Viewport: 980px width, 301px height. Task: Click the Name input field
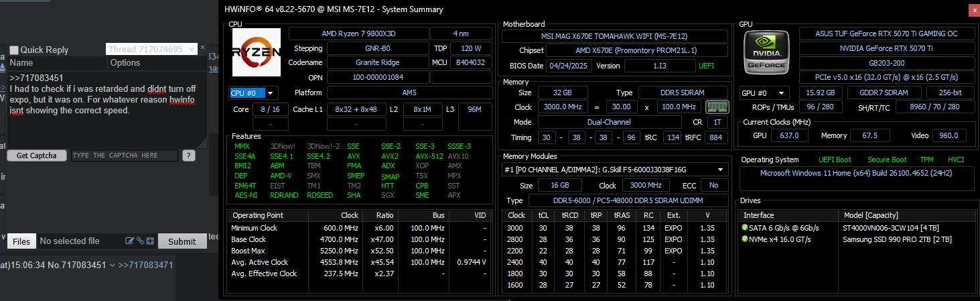pyautogui.click(x=57, y=63)
